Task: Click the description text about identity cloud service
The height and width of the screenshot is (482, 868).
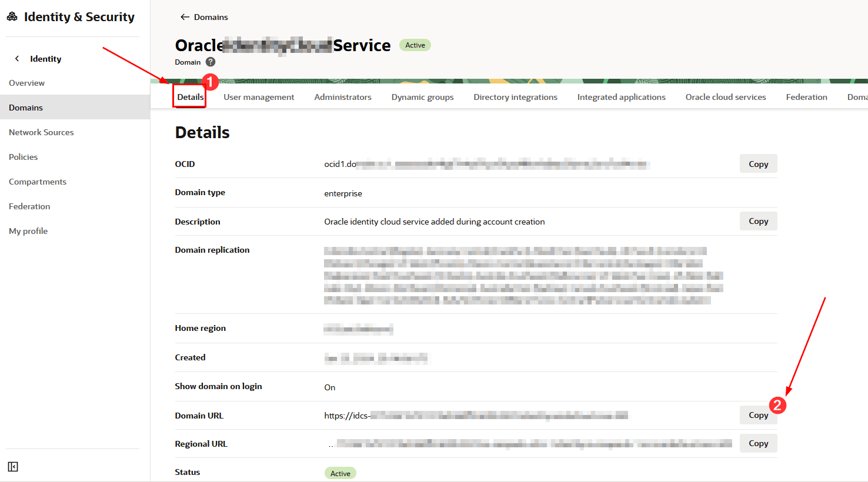Action: point(435,222)
